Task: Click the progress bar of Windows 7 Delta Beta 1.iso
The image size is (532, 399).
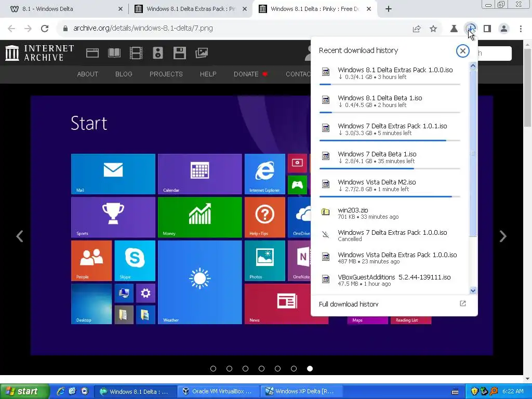Action: (x=390, y=168)
